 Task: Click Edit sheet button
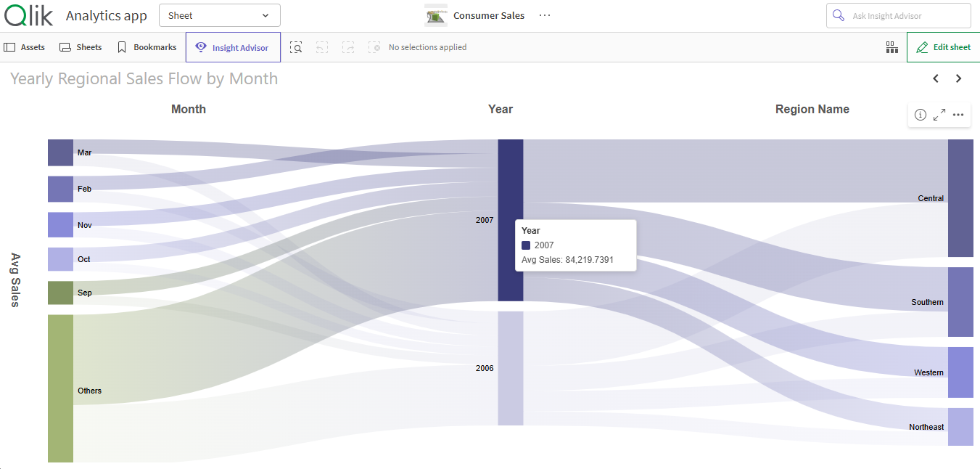[943, 47]
